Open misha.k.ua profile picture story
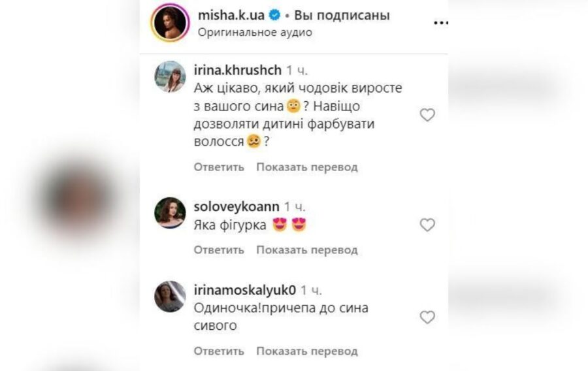Viewport: 588px width, 371px height. coord(170,22)
